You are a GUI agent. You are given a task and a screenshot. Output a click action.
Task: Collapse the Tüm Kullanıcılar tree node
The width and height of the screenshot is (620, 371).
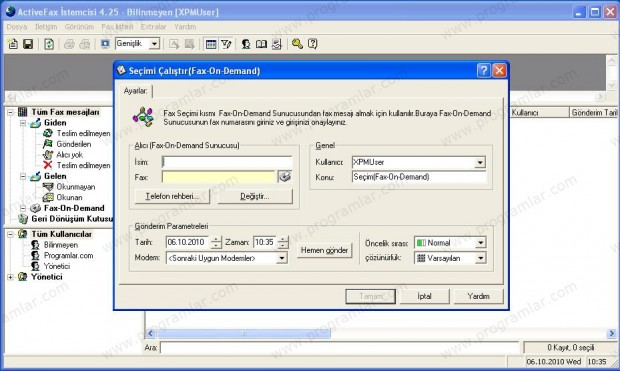(11, 234)
